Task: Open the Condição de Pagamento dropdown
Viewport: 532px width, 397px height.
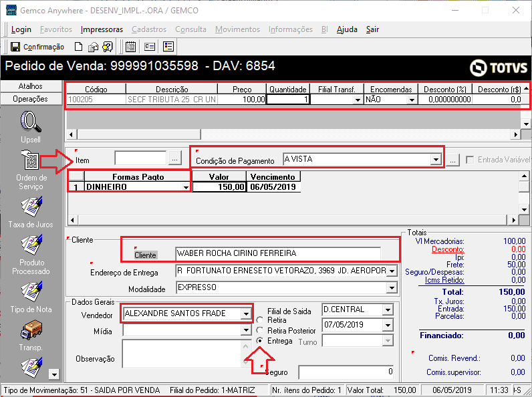Action: [435, 159]
